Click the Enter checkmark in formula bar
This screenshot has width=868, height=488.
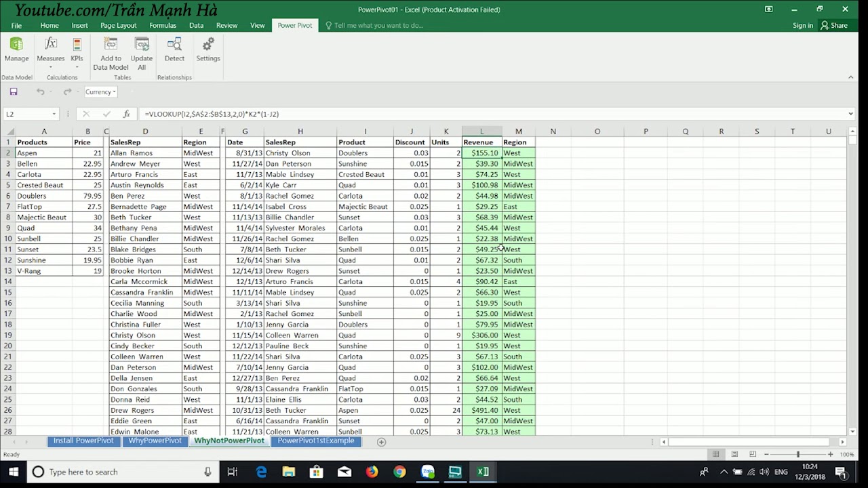point(106,114)
